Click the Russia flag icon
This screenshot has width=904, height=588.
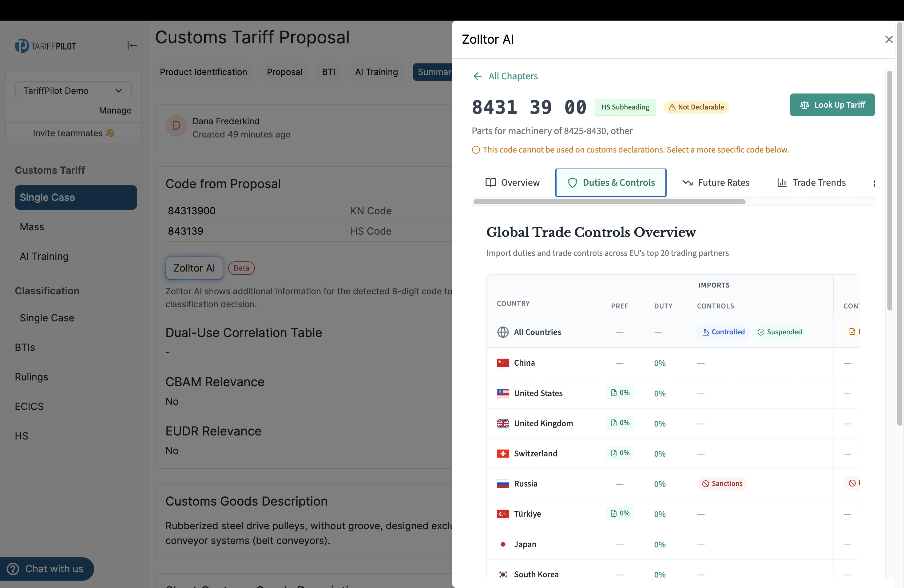coord(503,483)
